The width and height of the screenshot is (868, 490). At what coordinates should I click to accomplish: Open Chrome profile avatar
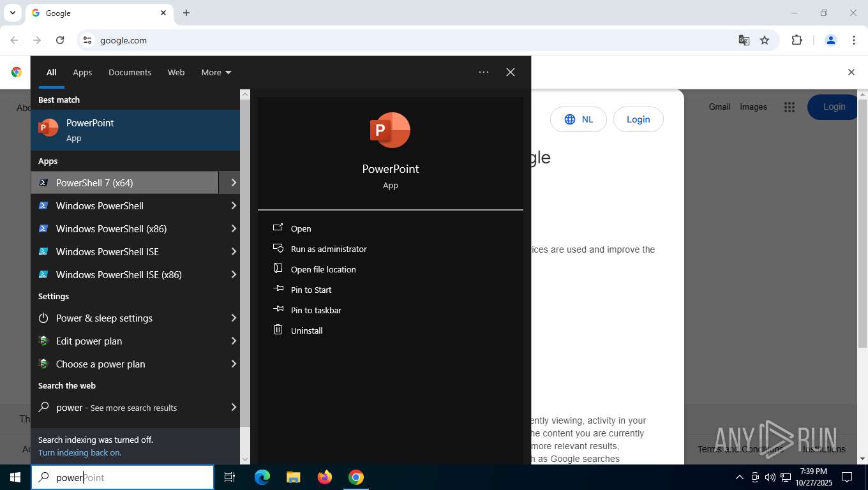831,40
